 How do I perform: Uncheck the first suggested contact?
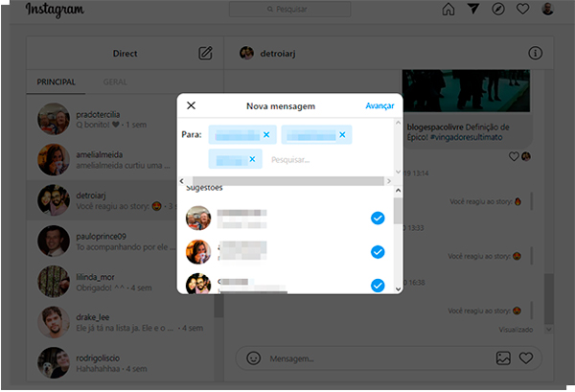378,219
